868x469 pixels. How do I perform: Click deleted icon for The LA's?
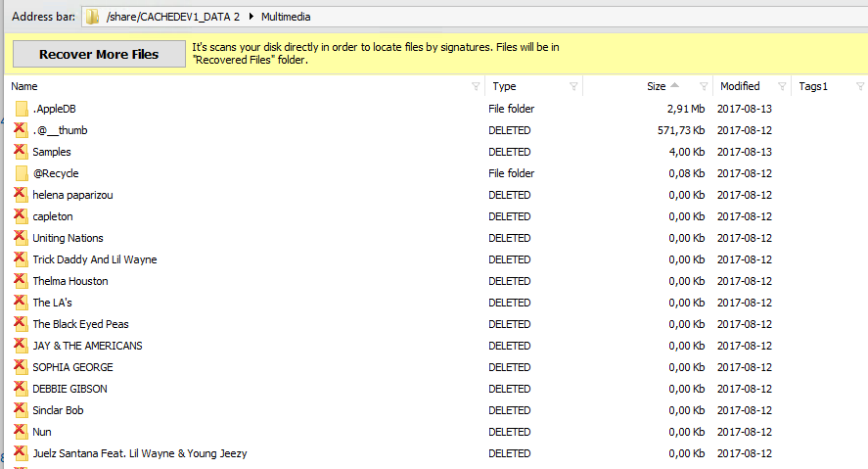pos(21,303)
